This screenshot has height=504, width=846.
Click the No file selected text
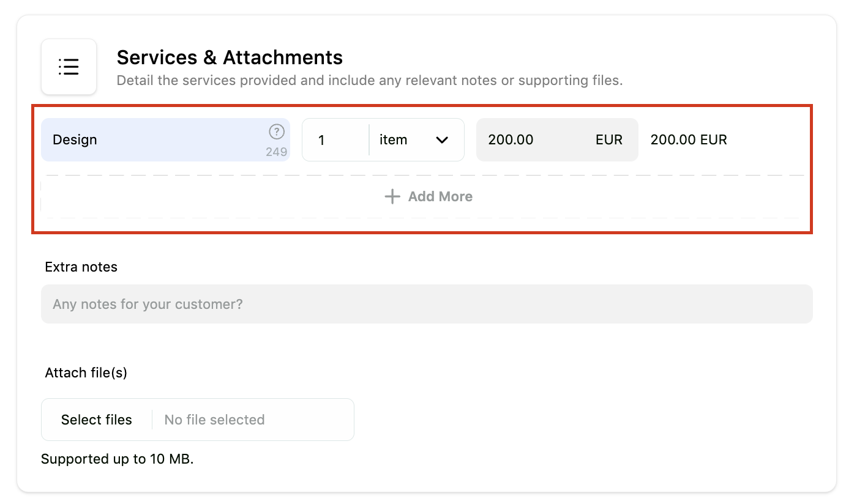point(214,420)
